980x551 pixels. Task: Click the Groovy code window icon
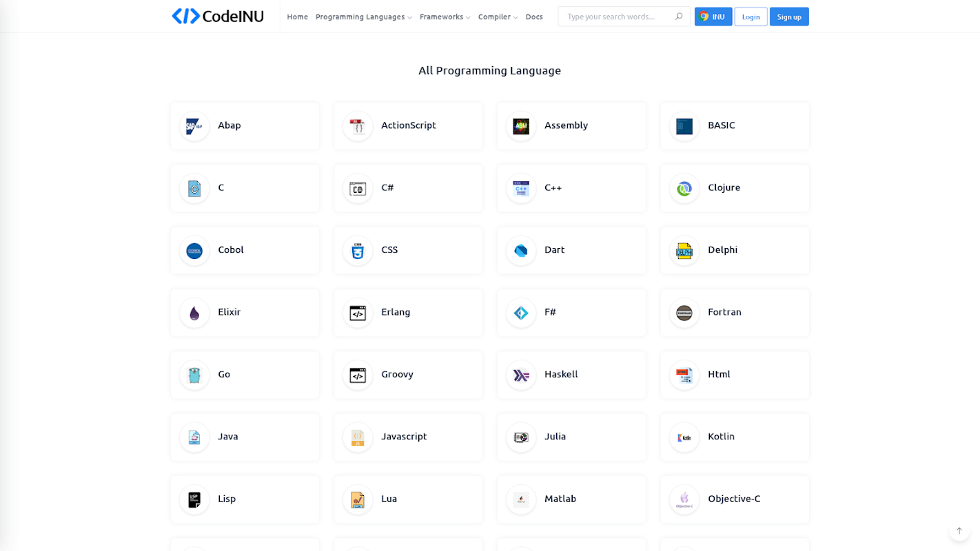tap(358, 375)
